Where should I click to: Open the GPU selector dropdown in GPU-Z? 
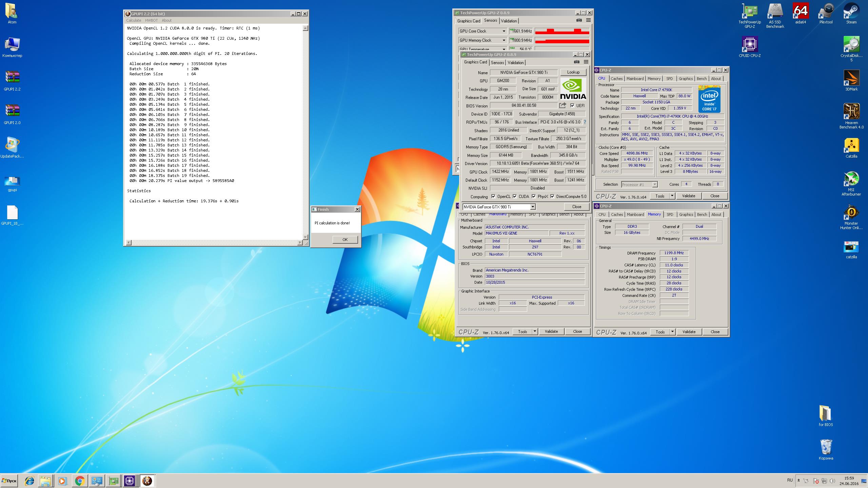(x=532, y=207)
